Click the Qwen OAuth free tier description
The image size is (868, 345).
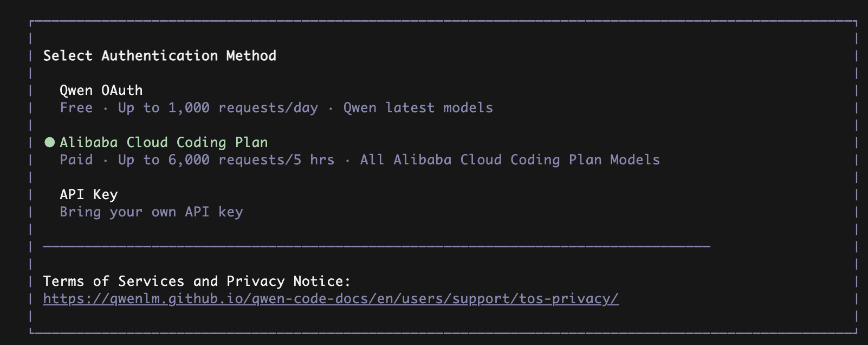[276, 107]
